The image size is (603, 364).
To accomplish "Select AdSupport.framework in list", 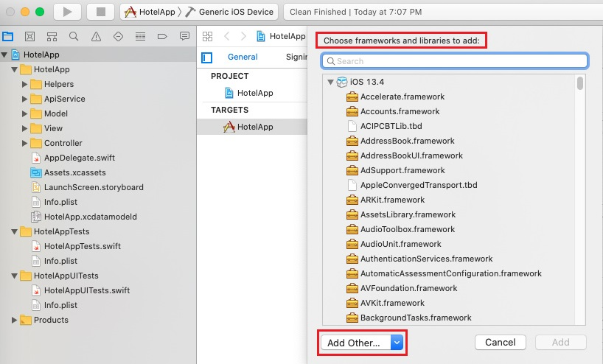I will pyautogui.click(x=402, y=170).
